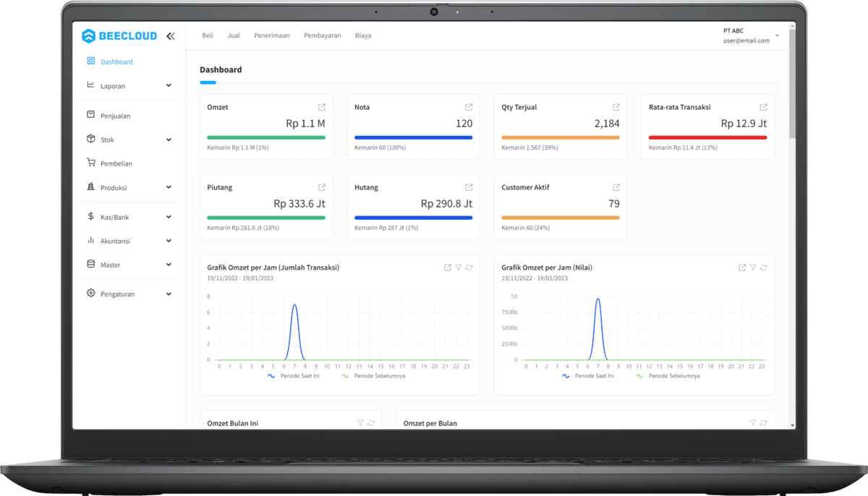Click the Penjualan icon in the sidebar
Viewport: 868px width, 496px height.
(90, 115)
